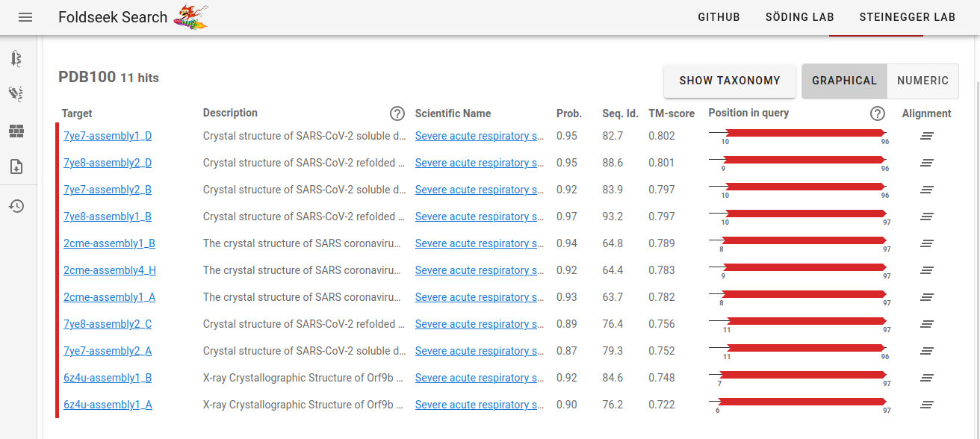Click the Show Taxonomy button

729,81
